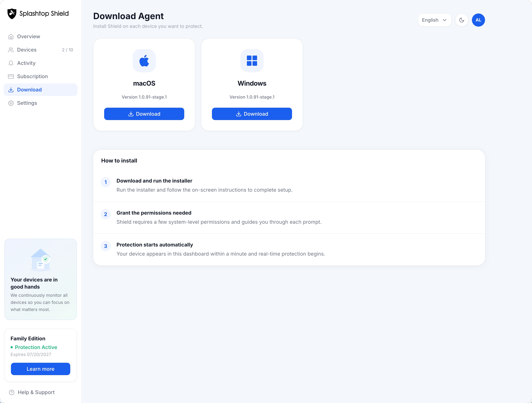The height and width of the screenshot is (403, 532).
Task: Click the Activity bell icon
Action: pos(11,63)
